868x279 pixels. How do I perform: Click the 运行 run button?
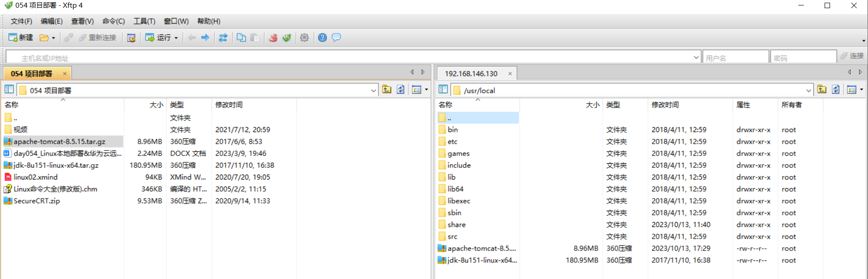tap(158, 38)
